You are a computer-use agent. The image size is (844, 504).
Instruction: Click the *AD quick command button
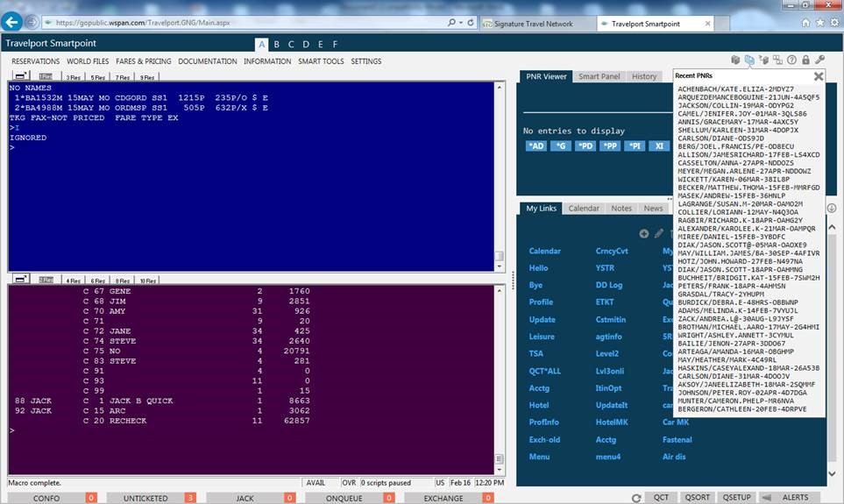pyautogui.click(x=536, y=146)
